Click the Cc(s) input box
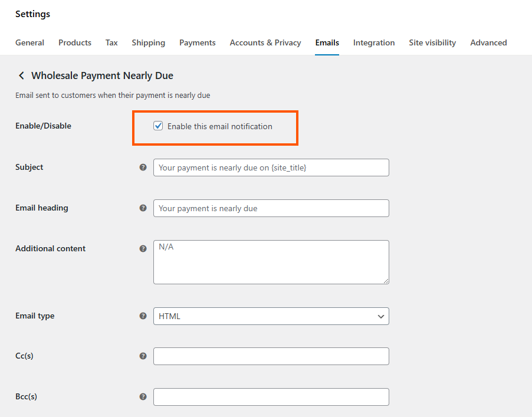The height and width of the screenshot is (417, 532). [271, 356]
